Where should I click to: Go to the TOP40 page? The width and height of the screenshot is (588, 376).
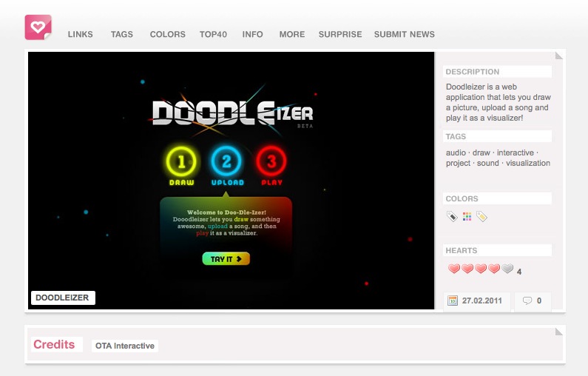[x=213, y=34]
